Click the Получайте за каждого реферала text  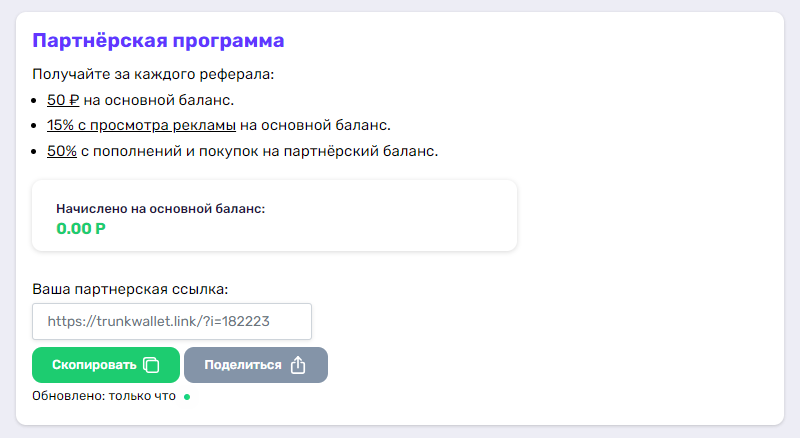tap(153, 74)
